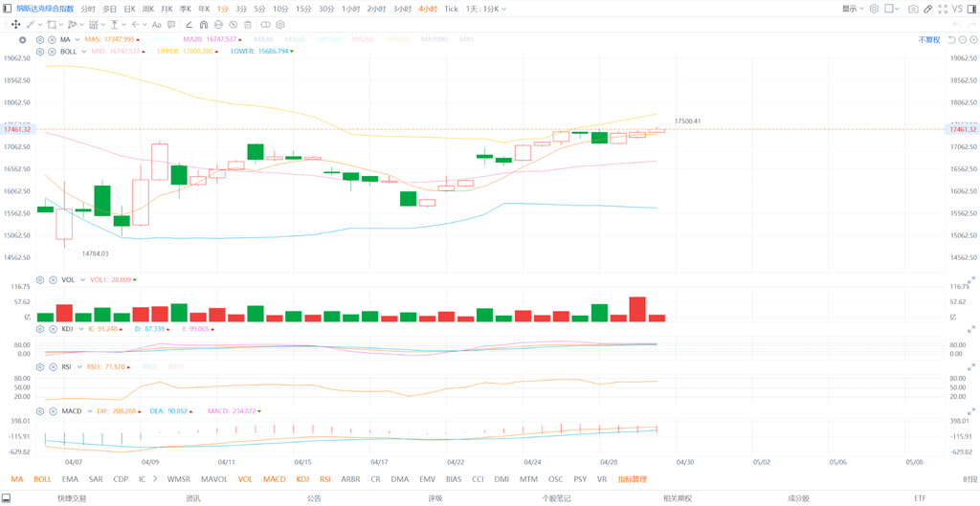Zoom out the chart with minus icon
The image size is (980, 506).
coord(963,39)
